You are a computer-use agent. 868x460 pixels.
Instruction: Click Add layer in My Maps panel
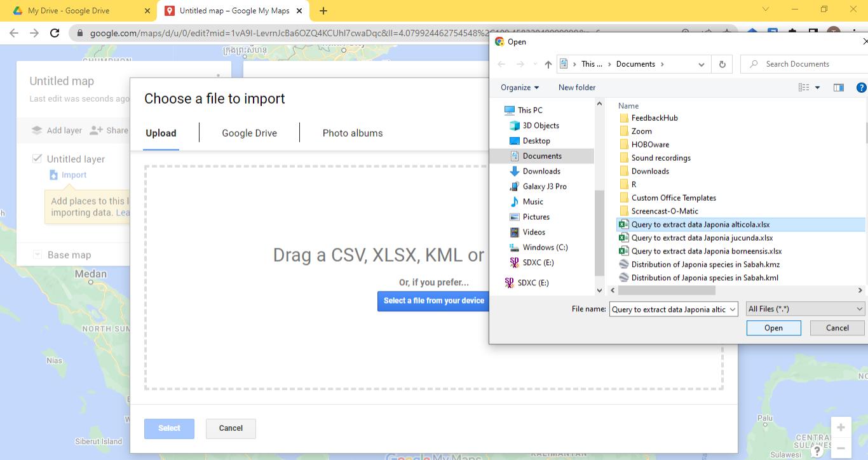point(57,130)
